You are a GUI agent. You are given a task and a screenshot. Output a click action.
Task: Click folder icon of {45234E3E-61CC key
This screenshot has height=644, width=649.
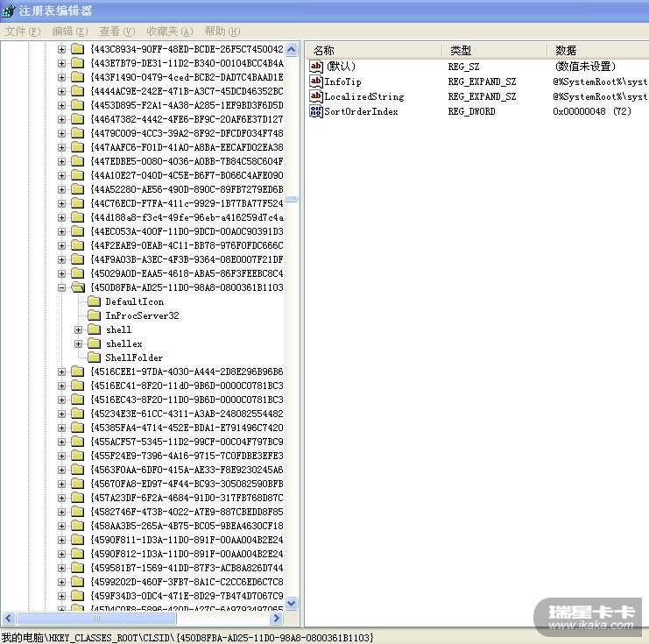click(x=77, y=414)
